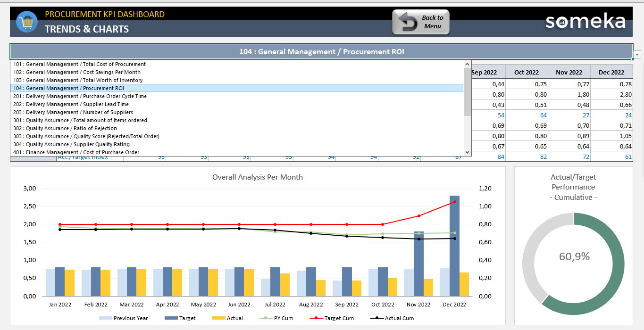Open the KPI selector dropdown arrow

pyautogui.click(x=637, y=55)
